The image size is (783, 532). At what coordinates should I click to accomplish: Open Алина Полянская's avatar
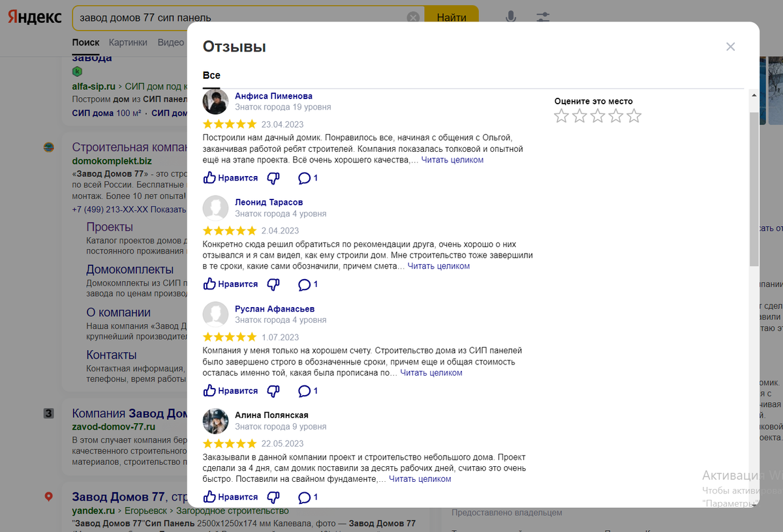coord(216,421)
